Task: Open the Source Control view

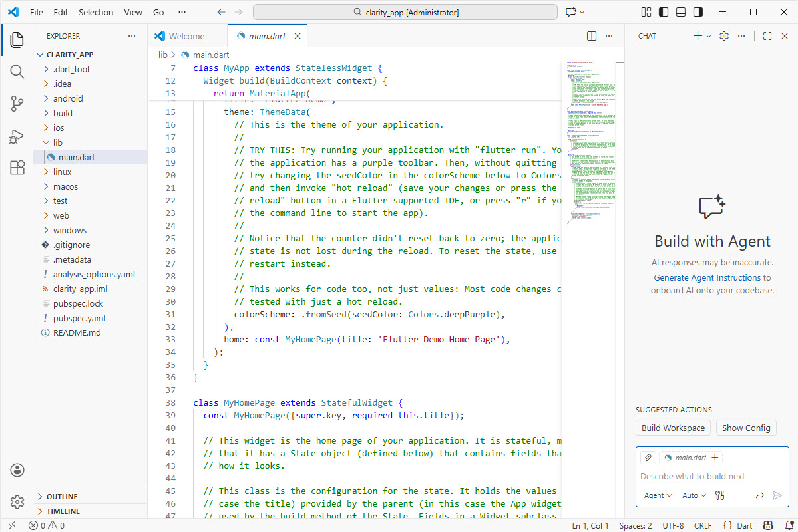Action: point(17,104)
